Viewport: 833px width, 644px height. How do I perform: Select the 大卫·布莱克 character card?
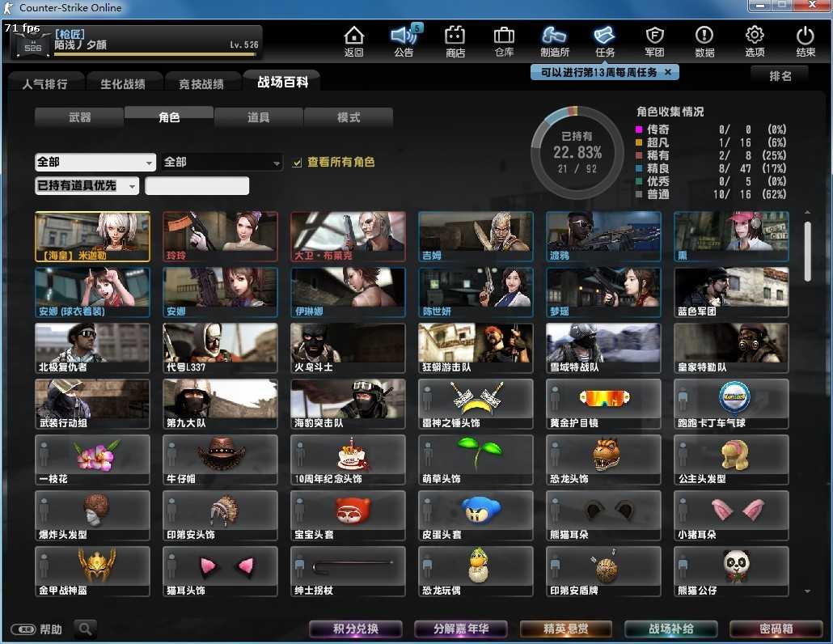point(348,236)
